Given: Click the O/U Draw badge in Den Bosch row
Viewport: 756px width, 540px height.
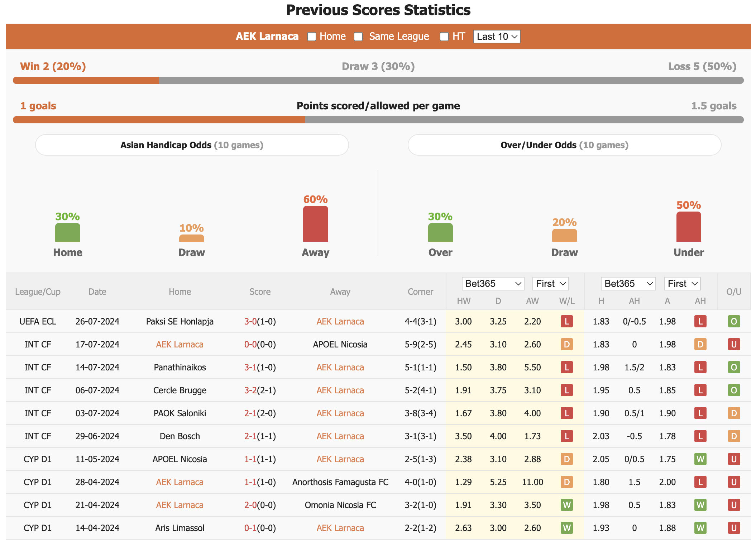Looking at the screenshot, I should [734, 436].
